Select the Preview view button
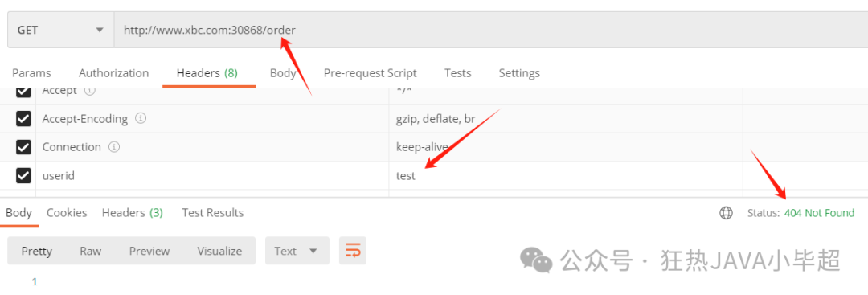 (149, 251)
